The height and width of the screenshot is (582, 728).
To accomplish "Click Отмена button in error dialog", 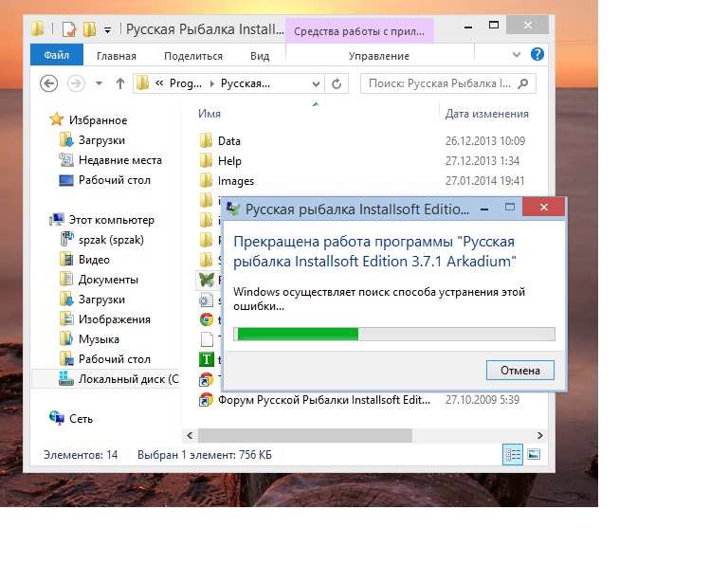I will coord(520,371).
